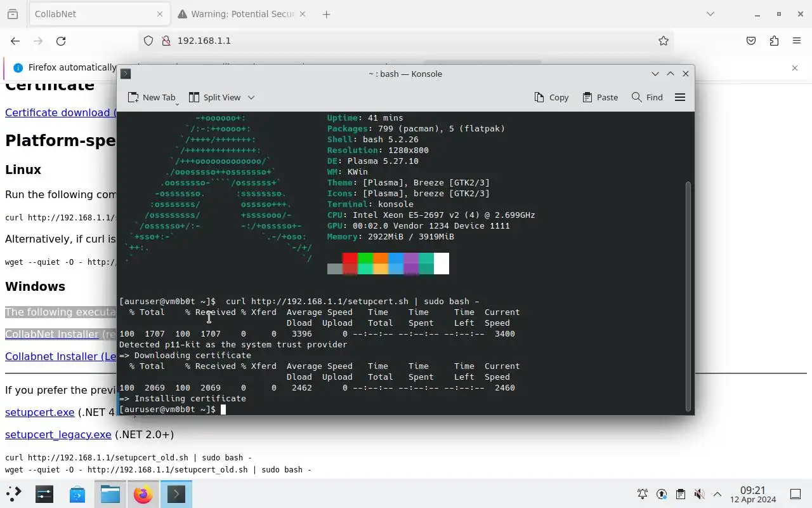Switch to the CollabNet tab
Viewport: 812px width, 508px height.
point(99,14)
